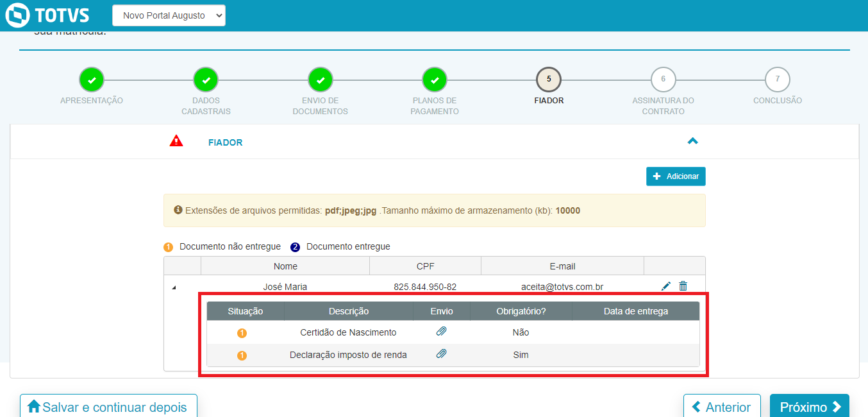This screenshot has height=417, width=868.
Task: Click the ENVIO DE DOCUMENTOS step label
Action: click(320, 106)
